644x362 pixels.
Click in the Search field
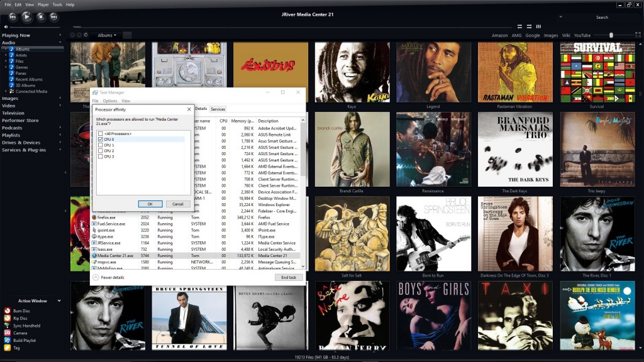pyautogui.click(x=601, y=17)
